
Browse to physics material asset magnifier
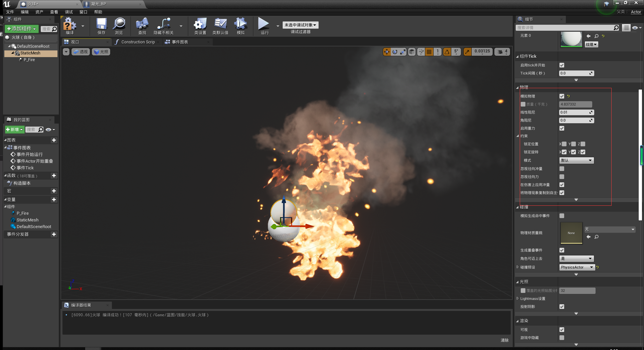pos(597,237)
